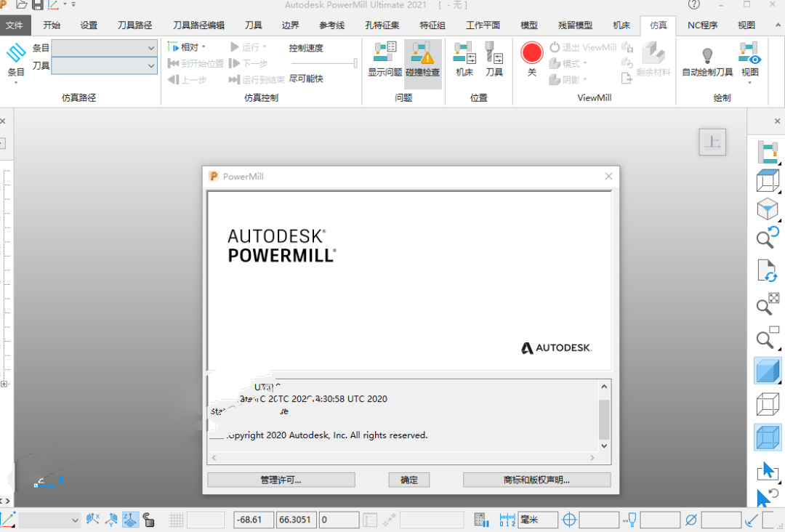Click the X coordinate field showing -68.61
The width and height of the screenshot is (785, 532).
pyautogui.click(x=254, y=520)
